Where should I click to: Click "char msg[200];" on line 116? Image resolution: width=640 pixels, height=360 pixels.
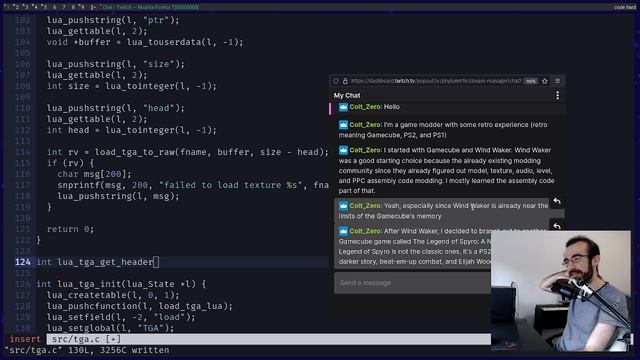coord(94,174)
